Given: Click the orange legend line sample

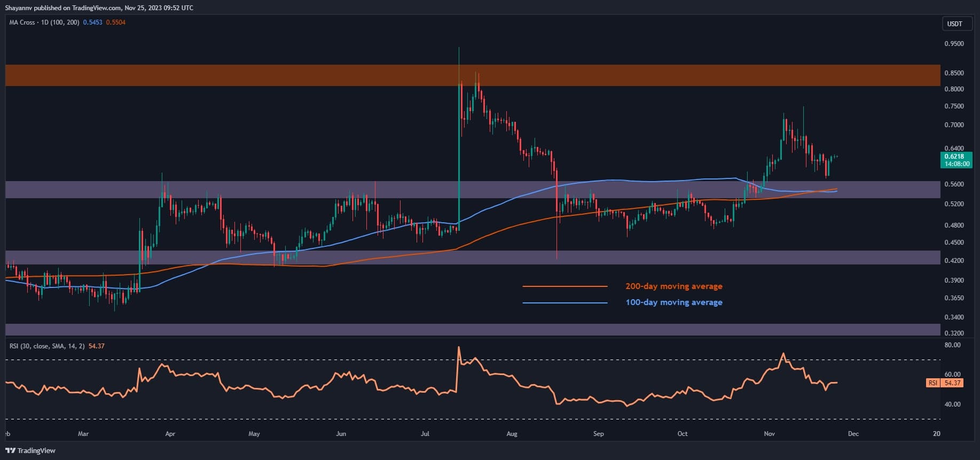Looking at the screenshot, I should click(565, 286).
